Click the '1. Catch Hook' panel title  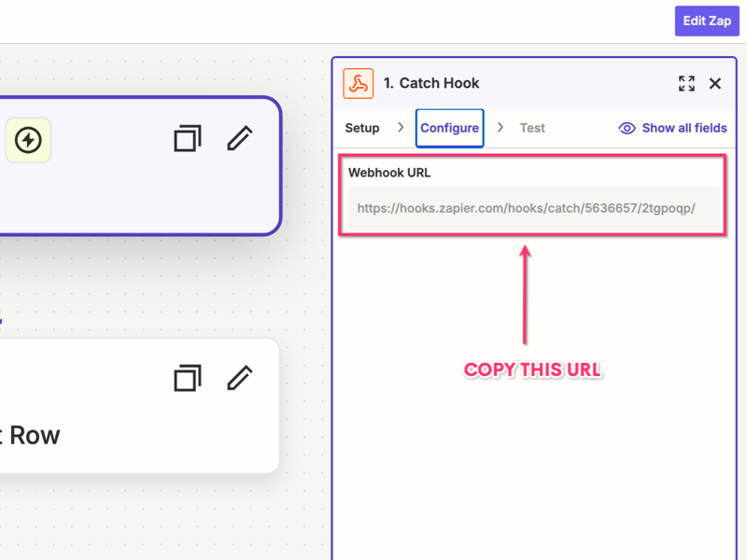pos(431,83)
